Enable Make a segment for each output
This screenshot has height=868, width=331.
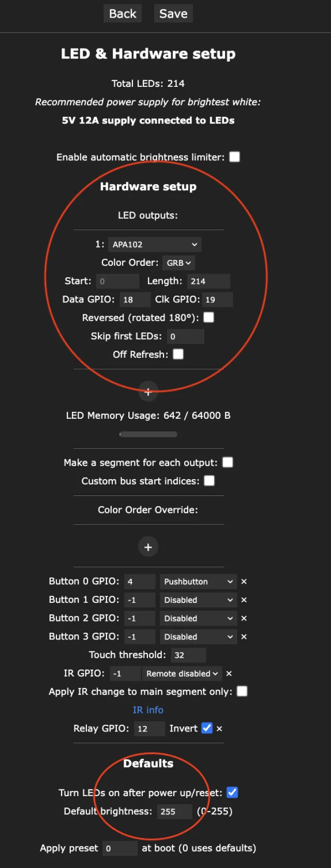click(x=228, y=462)
